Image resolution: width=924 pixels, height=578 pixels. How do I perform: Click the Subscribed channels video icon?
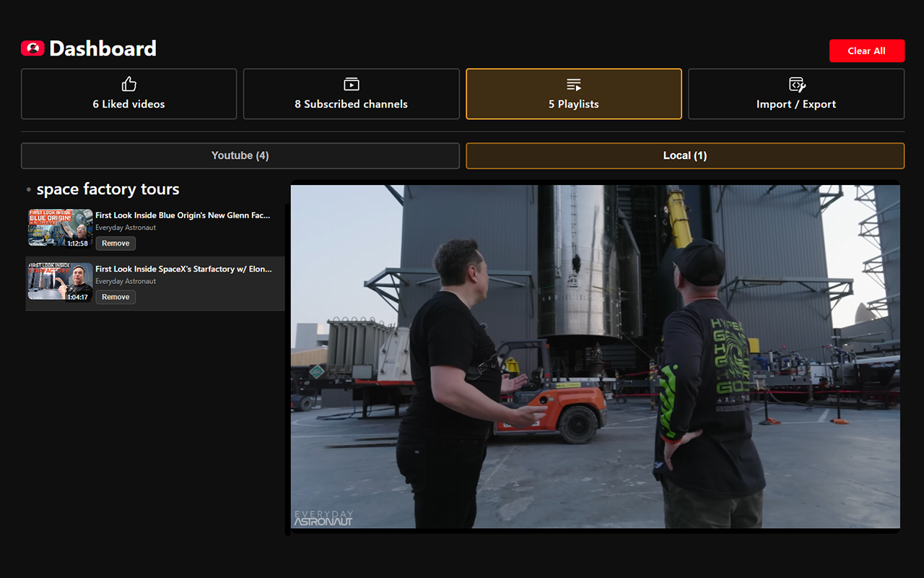[x=351, y=84]
